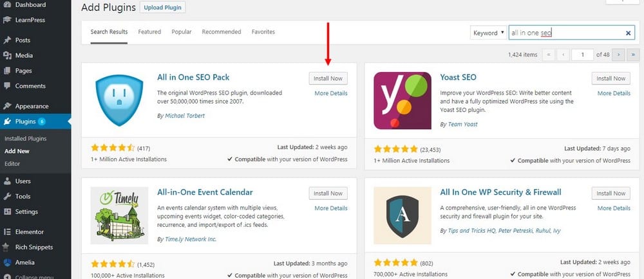Switch to the Featured tab
The width and height of the screenshot is (644, 279).
[149, 32]
